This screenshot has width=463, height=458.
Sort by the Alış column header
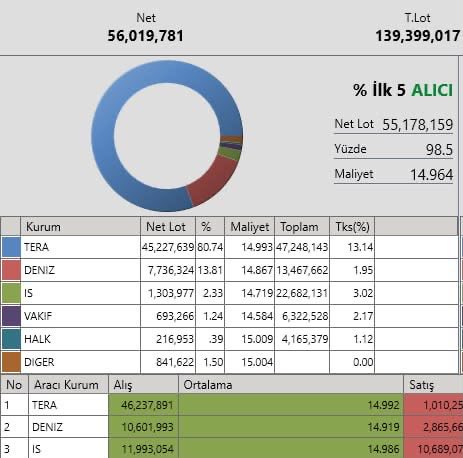(143, 385)
